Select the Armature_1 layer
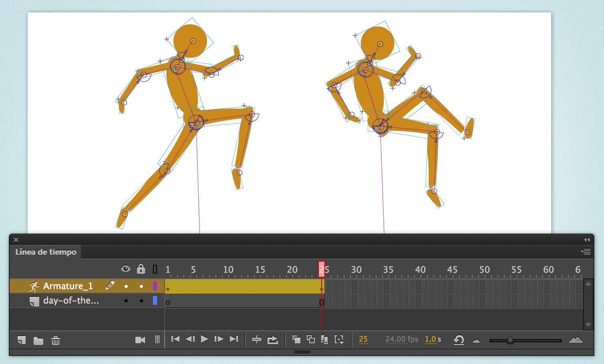Screen dimensions: 604x364 point(68,286)
